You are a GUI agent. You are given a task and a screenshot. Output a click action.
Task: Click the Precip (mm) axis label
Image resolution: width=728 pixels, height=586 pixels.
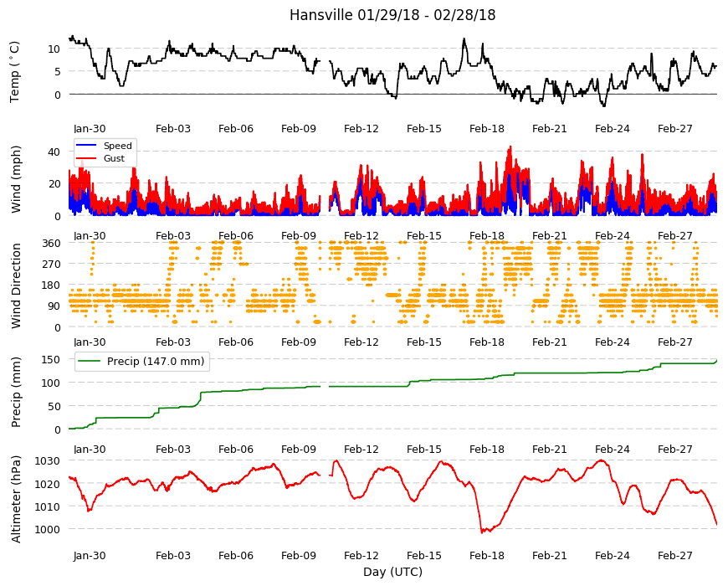click(x=16, y=393)
